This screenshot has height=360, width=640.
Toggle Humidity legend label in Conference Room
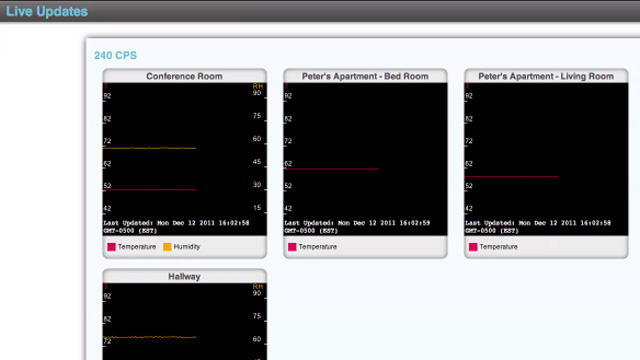187,247
